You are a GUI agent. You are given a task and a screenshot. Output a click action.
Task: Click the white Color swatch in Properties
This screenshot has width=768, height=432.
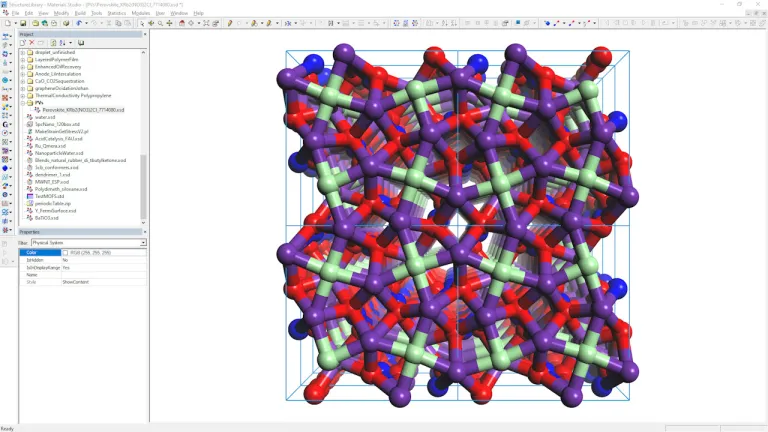[x=66, y=253]
